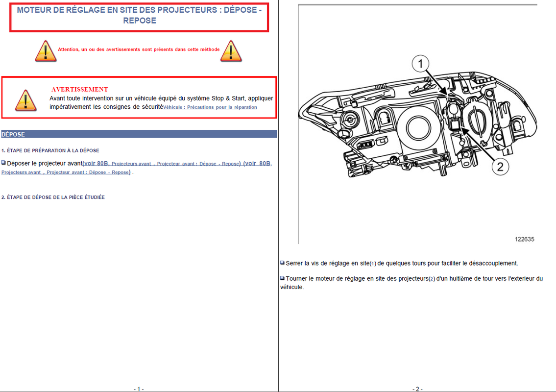Click the warning triangle beside the AVERTISSEMENT text

pos(25,100)
